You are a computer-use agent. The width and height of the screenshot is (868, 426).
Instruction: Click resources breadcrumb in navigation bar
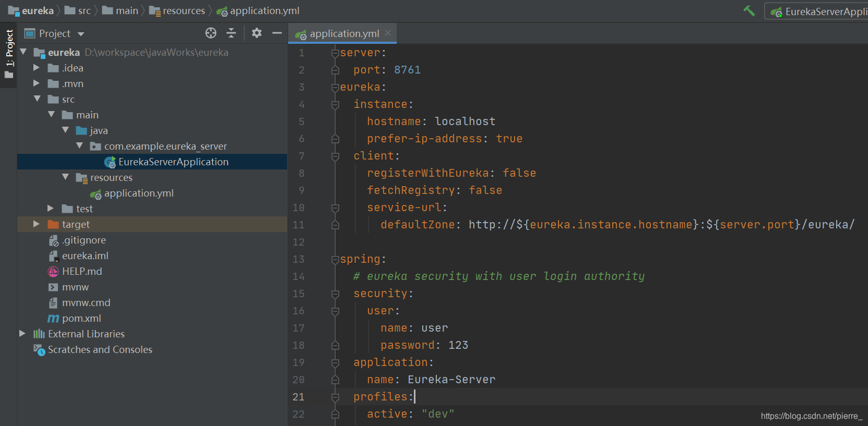177,10
